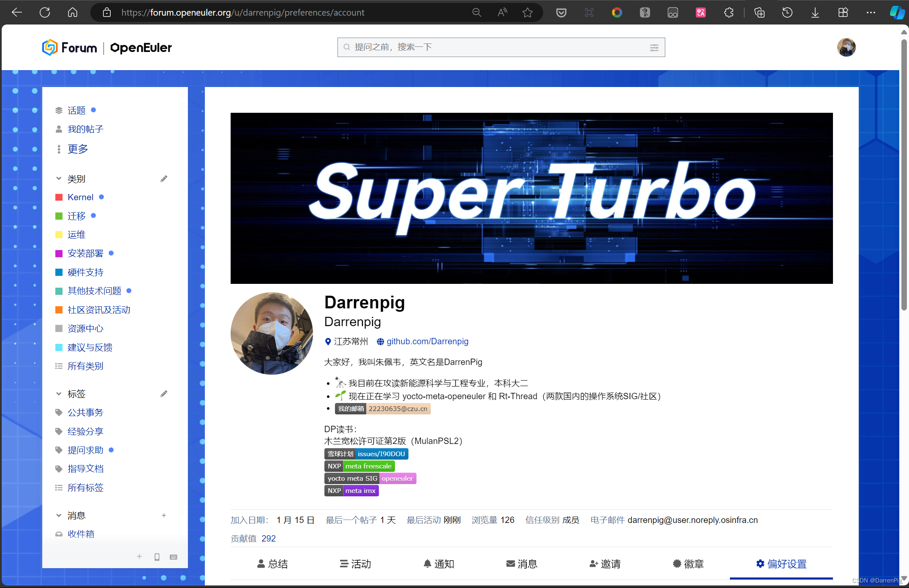This screenshot has height=588, width=909.
Task: Open the translate extension icon
Action: [x=701, y=13]
